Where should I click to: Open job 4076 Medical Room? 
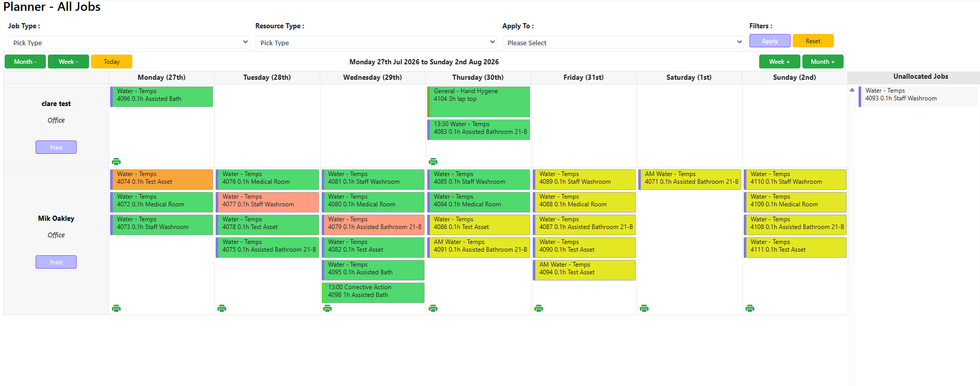coord(267,180)
